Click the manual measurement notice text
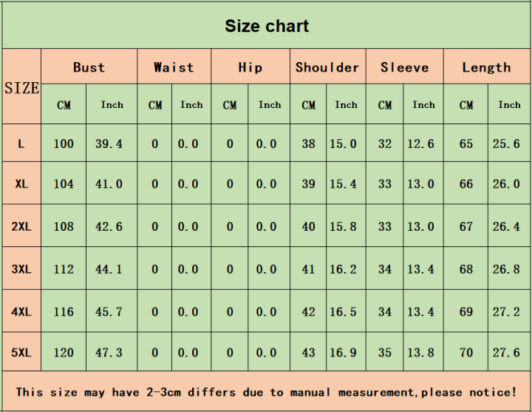Viewport: 532px width, 412px height. [x=266, y=392]
